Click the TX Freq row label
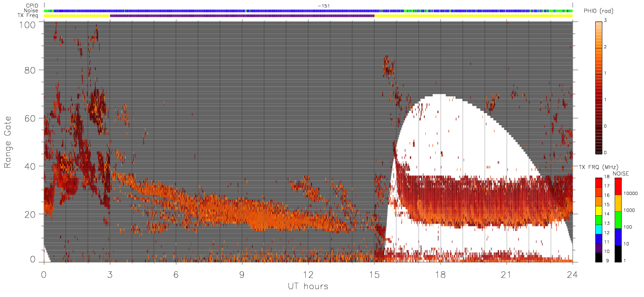Image resolution: width=644 pixels, height=297 pixels. (x=28, y=16)
